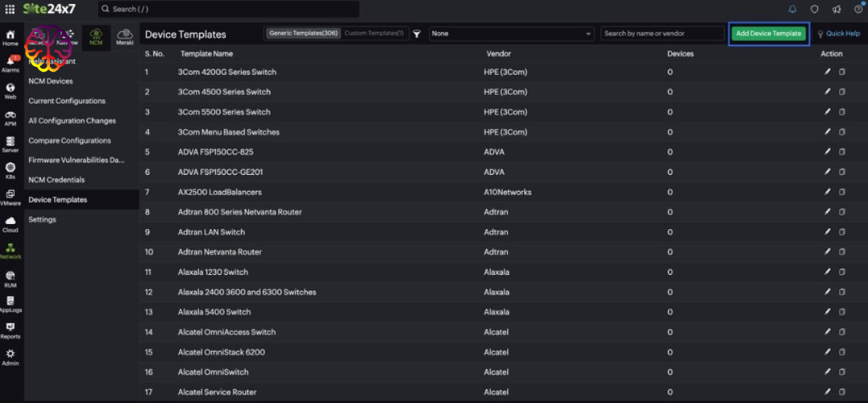Open Compare Configurations menu item
The width and height of the screenshot is (868, 403).
70,140
